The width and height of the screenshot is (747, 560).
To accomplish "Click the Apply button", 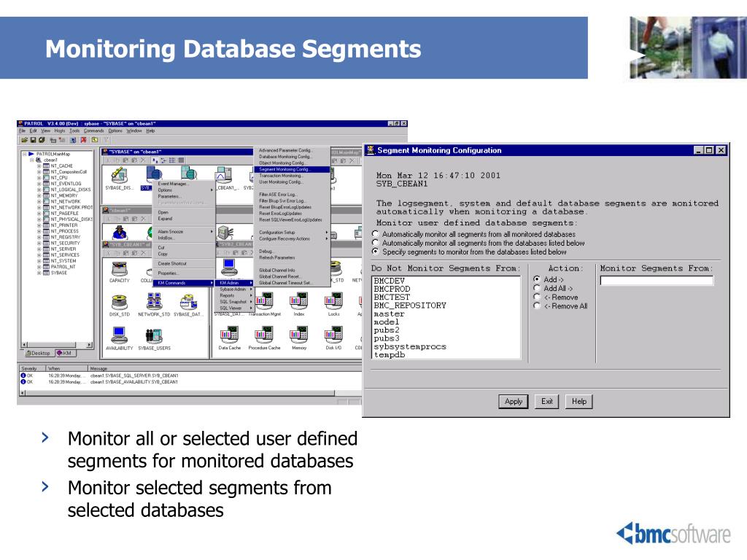I will coord(514,402).
